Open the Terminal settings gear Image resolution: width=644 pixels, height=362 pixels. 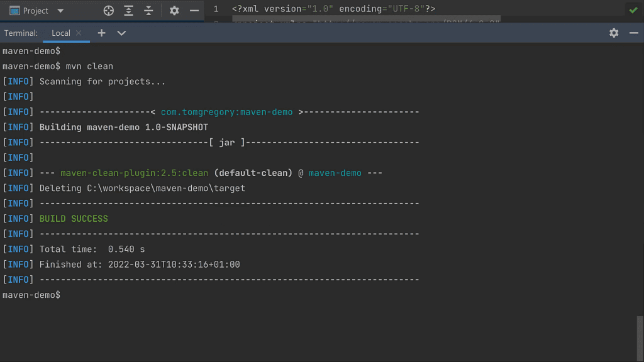tap(613, 33)
